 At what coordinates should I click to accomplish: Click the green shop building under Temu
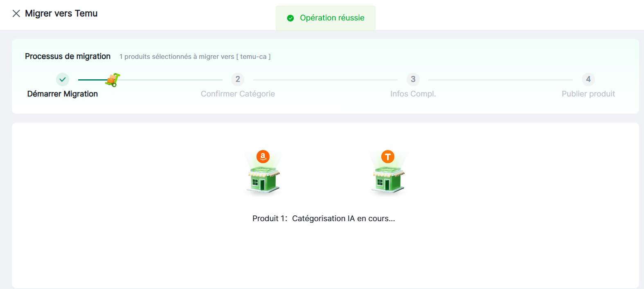[388, 179]
